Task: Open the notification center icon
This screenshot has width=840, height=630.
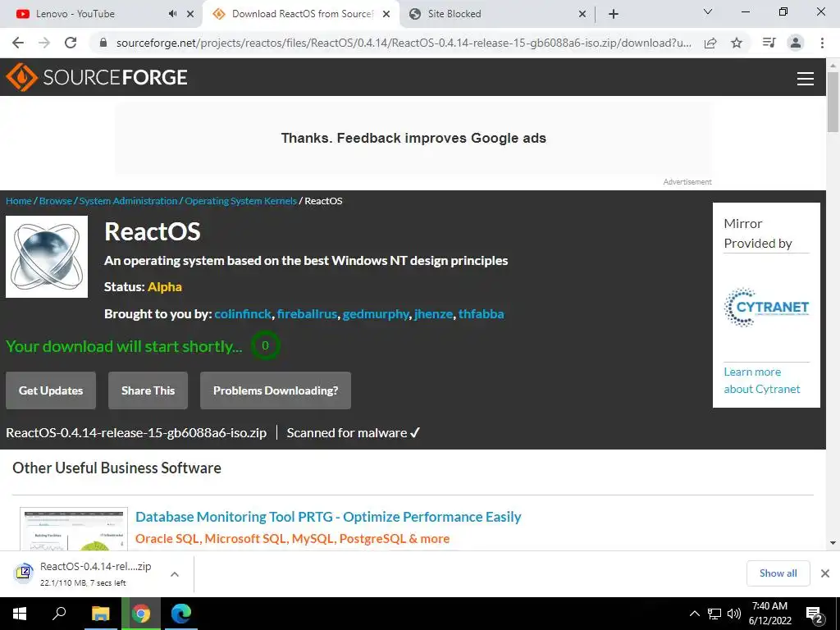Action: coord(815,614)
